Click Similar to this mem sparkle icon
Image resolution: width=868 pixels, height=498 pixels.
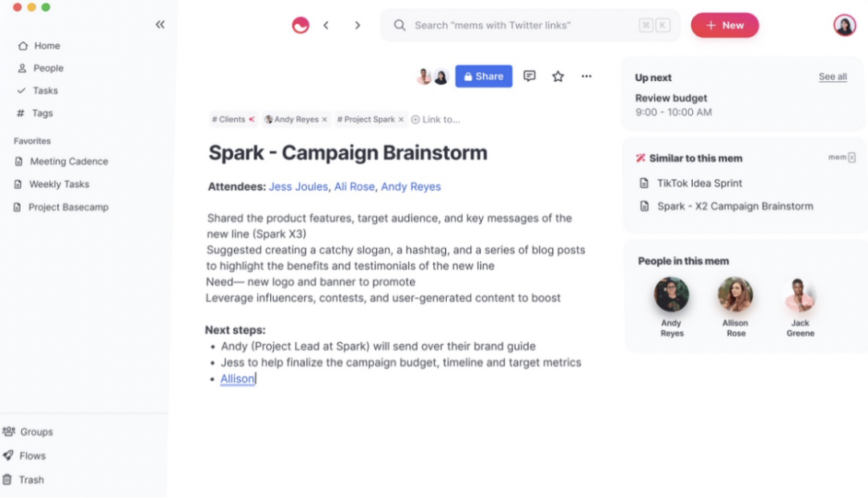point(641,158)
